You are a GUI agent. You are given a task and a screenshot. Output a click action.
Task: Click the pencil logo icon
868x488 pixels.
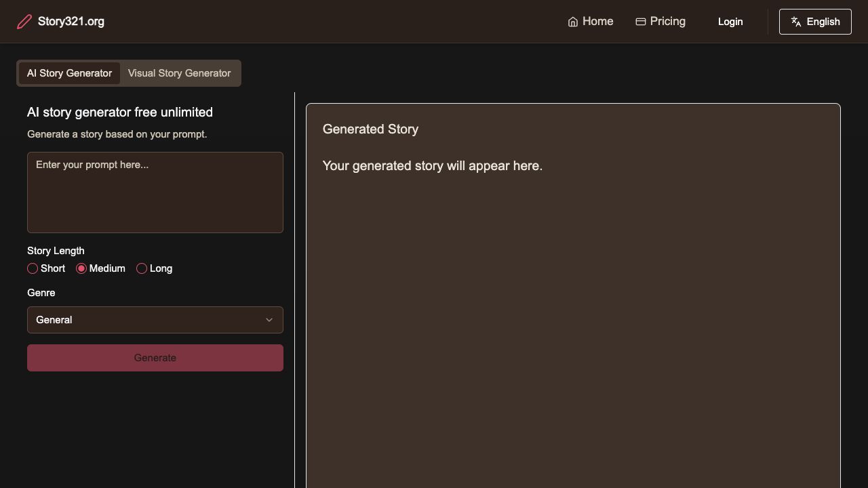(24, 22)
